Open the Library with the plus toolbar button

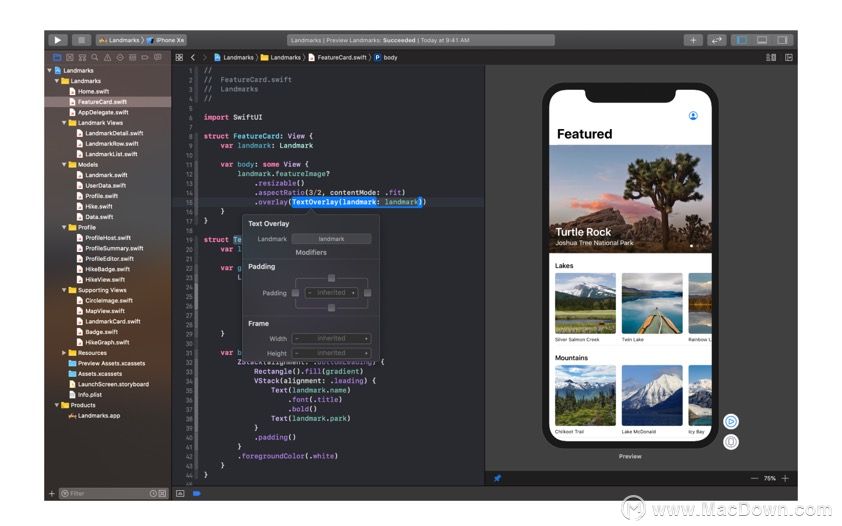coord(693,40)
